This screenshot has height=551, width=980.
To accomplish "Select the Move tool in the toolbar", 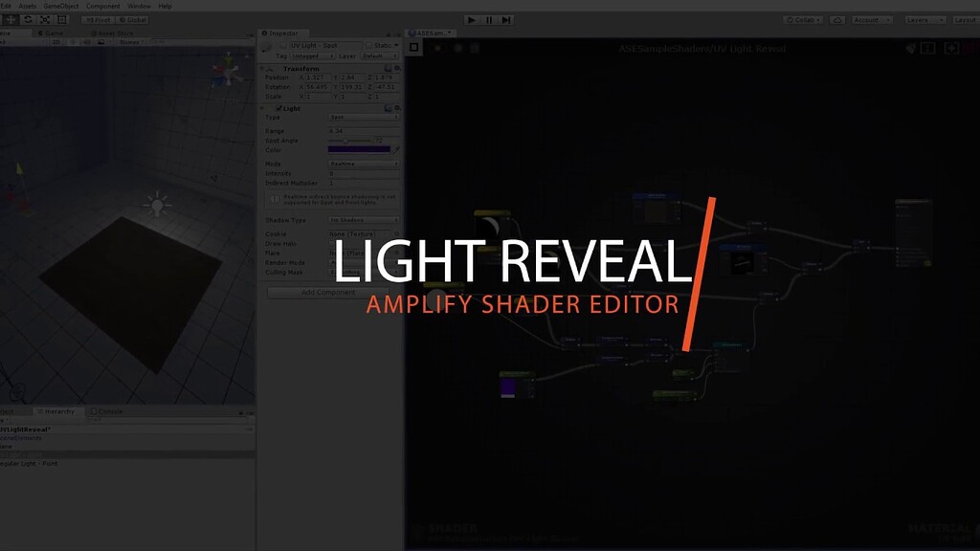I will (11, 19).
